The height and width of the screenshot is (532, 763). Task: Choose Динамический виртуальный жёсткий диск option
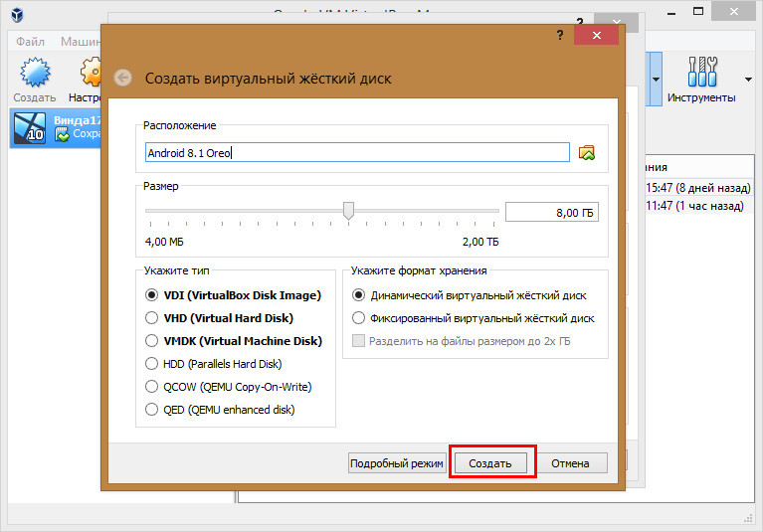pyautogui.click(x=470, y=295)
